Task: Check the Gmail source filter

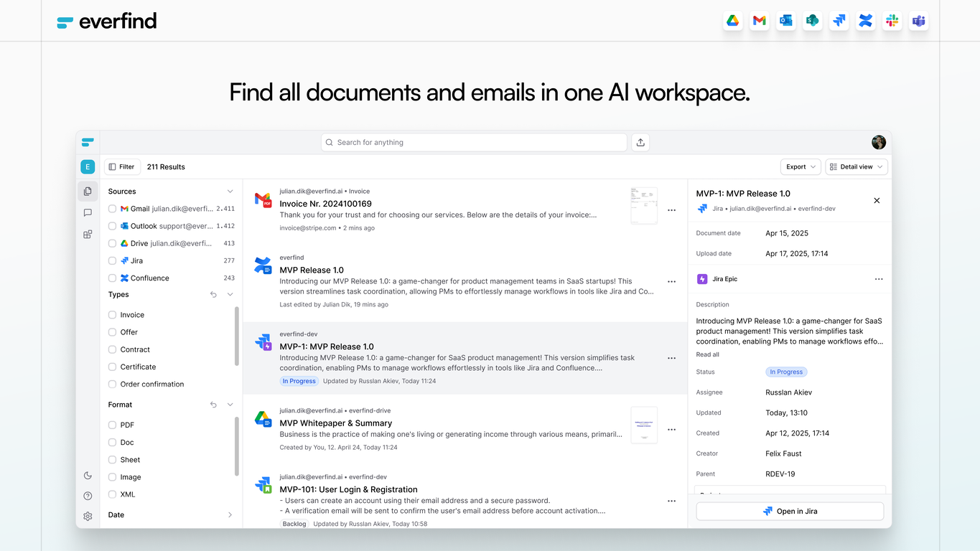Action: click(112, 209)
